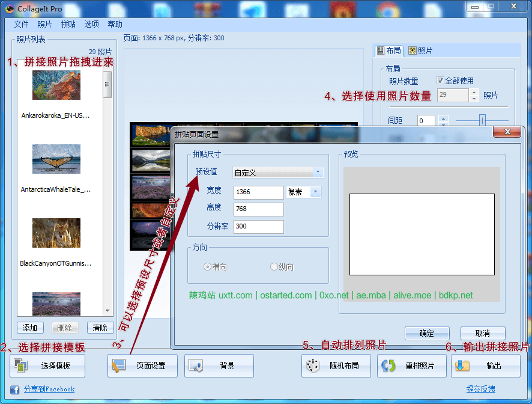Click the Facebook logo icon
Screen dimensions: 532x404
[14, 390]
